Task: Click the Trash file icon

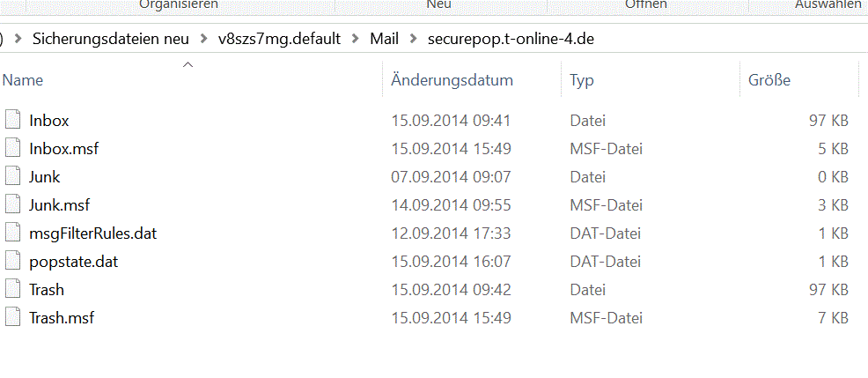Action: [x=12, y=290]
